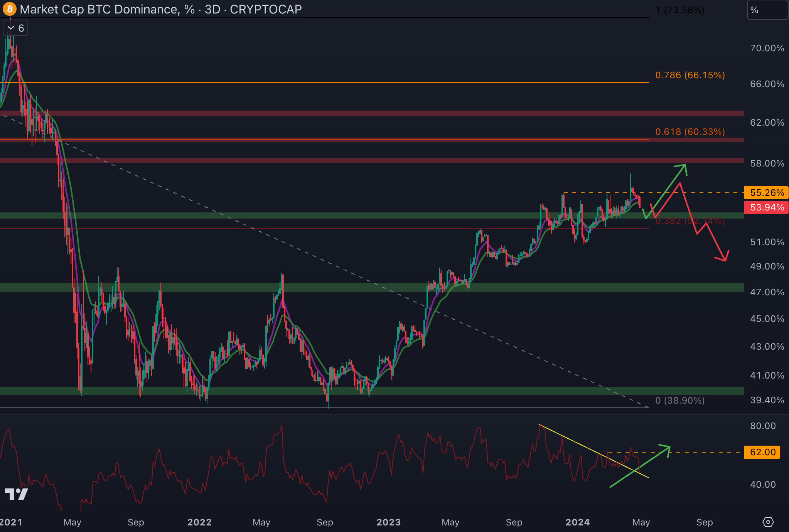Click the 80.00 mark on RSI scale

(763, 426)
